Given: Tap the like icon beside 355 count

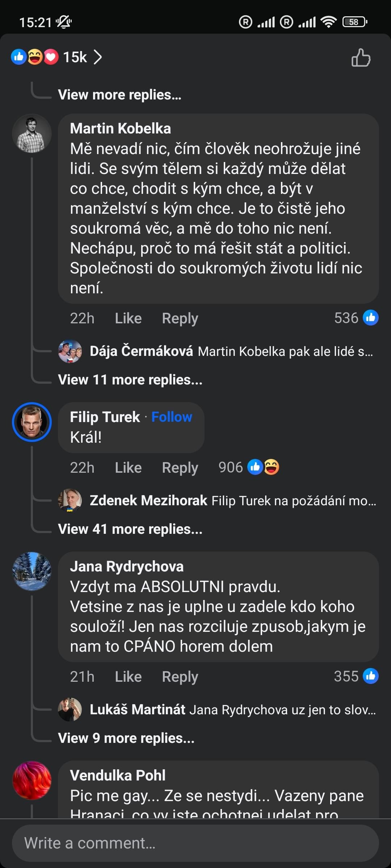Looking at the screenshot, I should point(371,676).
